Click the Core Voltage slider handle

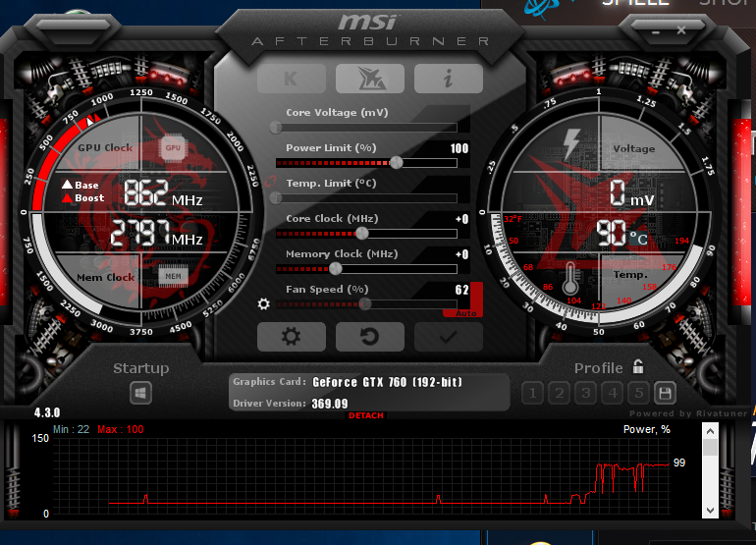point(276,128)
